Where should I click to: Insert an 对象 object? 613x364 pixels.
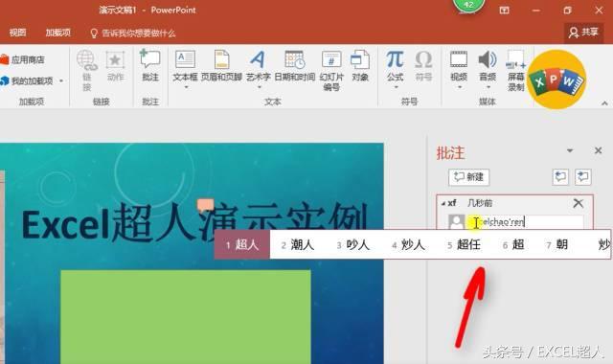360,66
